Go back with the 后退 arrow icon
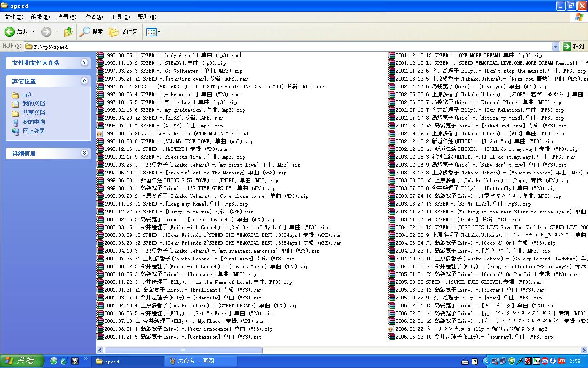 click(10, 32)
